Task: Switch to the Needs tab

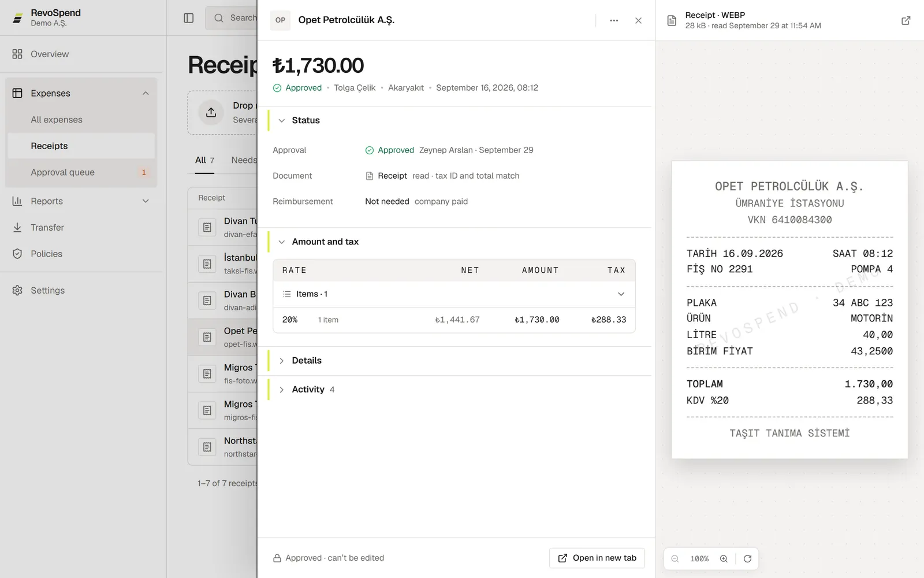Action: coord(244,160)
